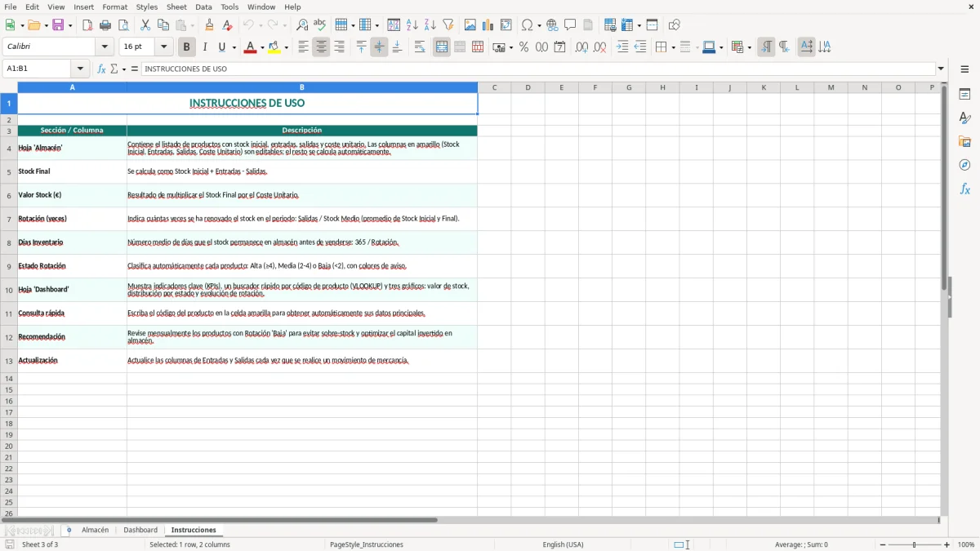The height and width of the screenshot is (551, 980).
Task: Toggle Center Vertically alignment
Action: (x=379, y=47)
